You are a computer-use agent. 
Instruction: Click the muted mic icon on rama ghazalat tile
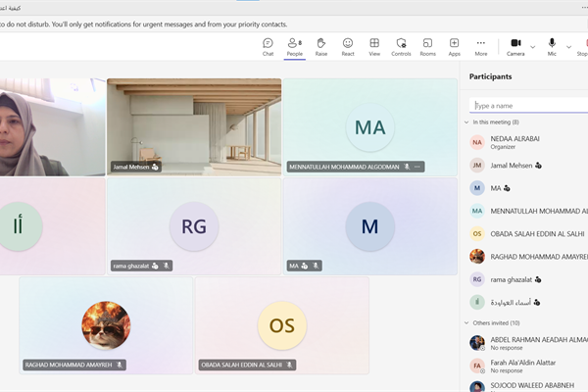tap(167, 266)
